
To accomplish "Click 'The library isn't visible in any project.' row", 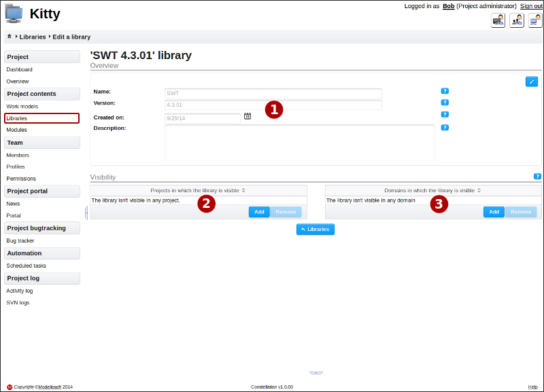I will pyautogui.click(x=199, y=200).
